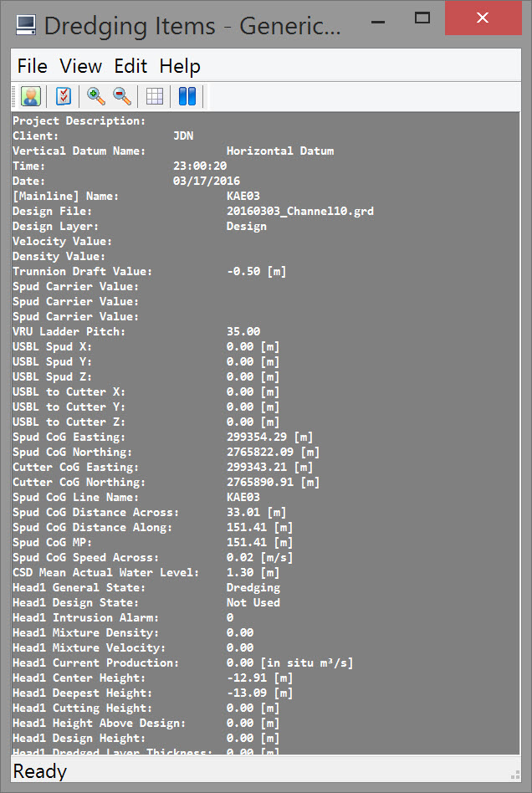The width and height of the screenshot is (532, 793).
Task: Click the zoom out magnifier icon
Action: click(122, 97)
